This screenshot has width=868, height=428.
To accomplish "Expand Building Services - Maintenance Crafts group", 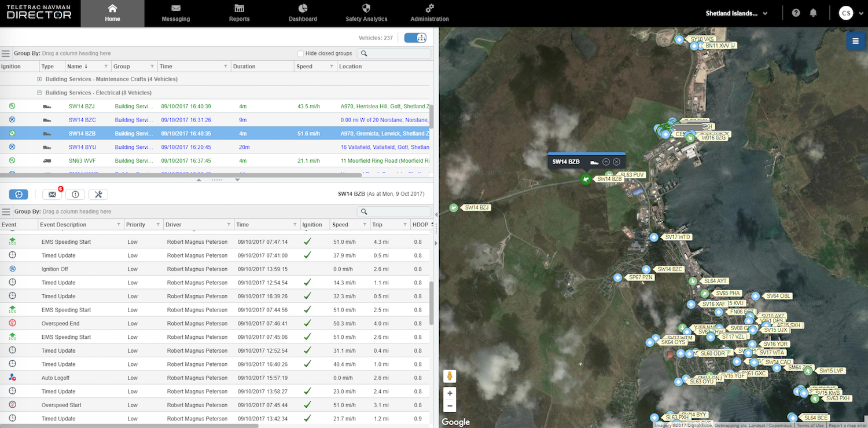I will (39, 79).
